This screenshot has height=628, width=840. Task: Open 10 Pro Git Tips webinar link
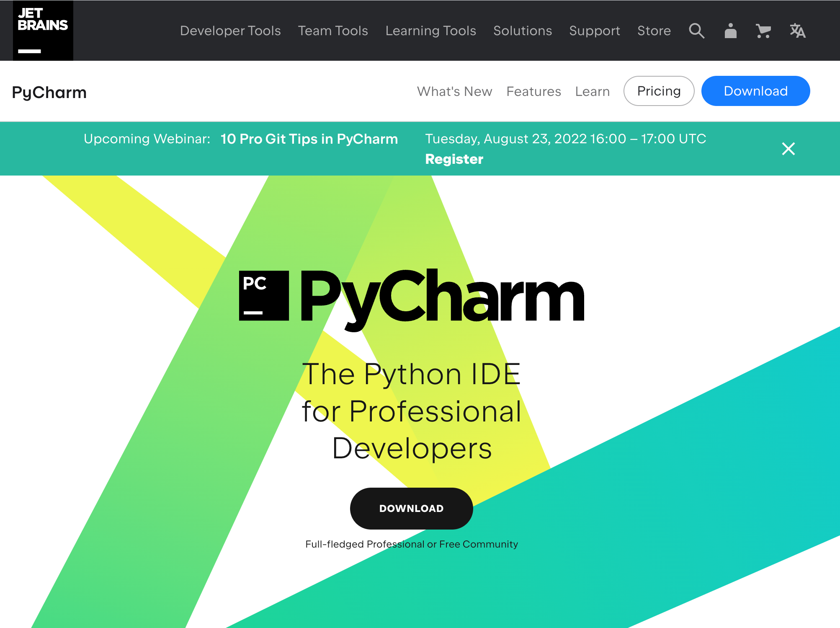click(x=309, y=139)
